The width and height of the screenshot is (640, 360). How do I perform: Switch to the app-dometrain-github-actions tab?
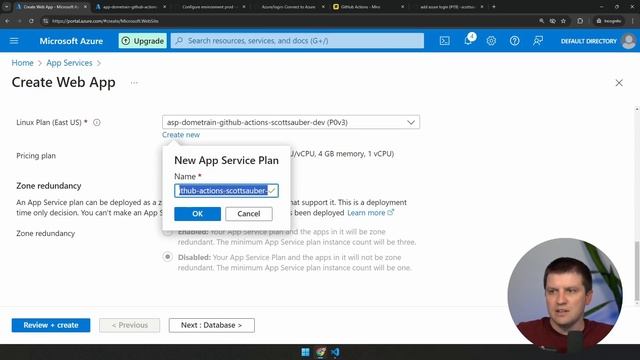click(x=131, y=7)
